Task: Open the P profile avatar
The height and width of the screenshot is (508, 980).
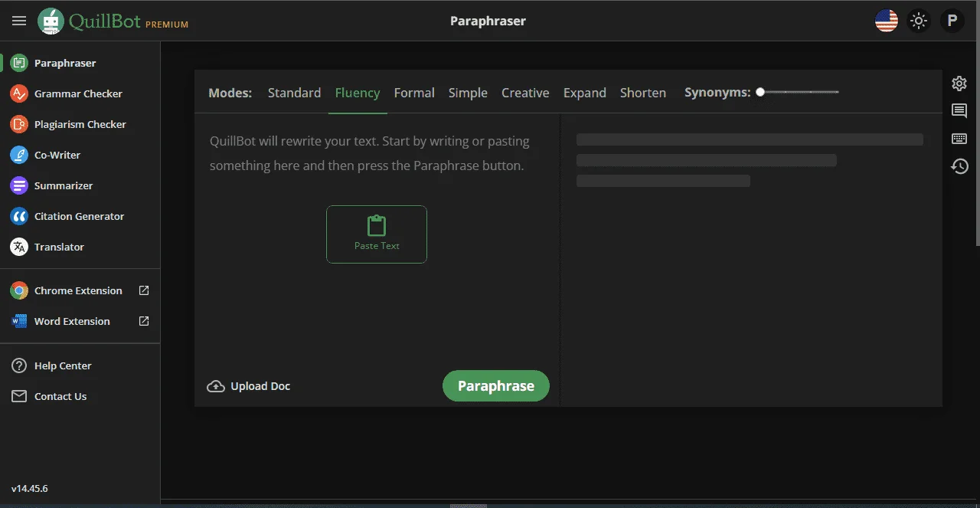Action: tap(952, 21)
